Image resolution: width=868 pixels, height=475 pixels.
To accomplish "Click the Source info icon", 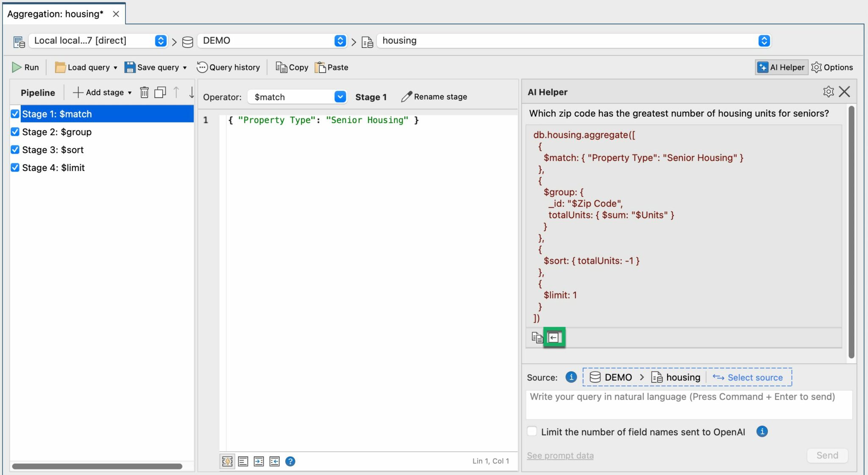I will [571, 377].
